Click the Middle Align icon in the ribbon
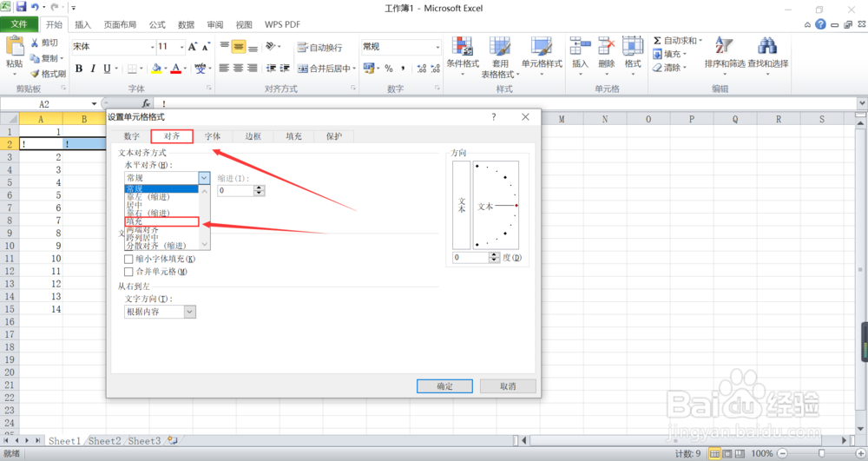Image resolution: width=868 pixels, height=461 pixels. coord(239,47)
